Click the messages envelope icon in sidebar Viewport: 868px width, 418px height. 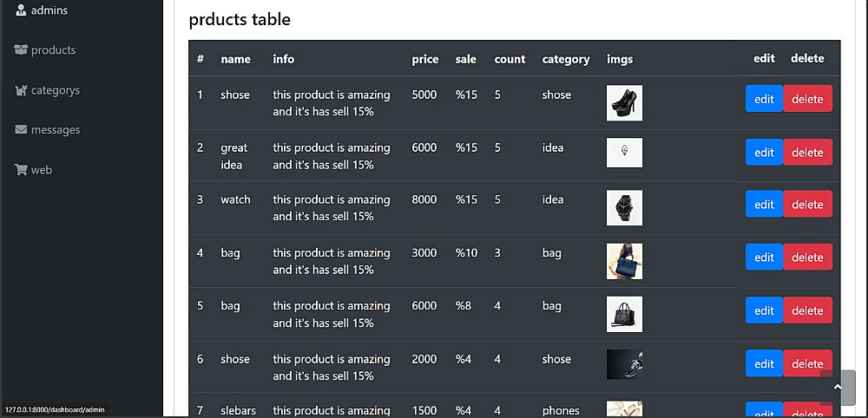tap(21, 130)
